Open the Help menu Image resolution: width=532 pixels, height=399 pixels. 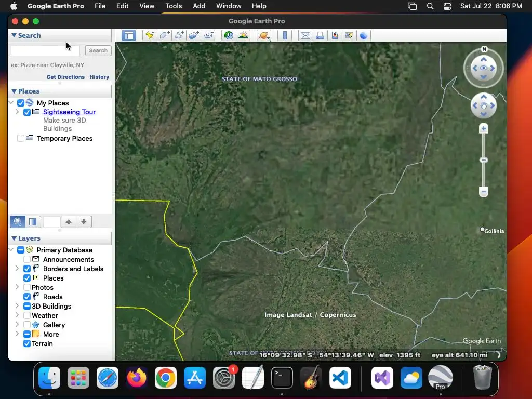259,6
